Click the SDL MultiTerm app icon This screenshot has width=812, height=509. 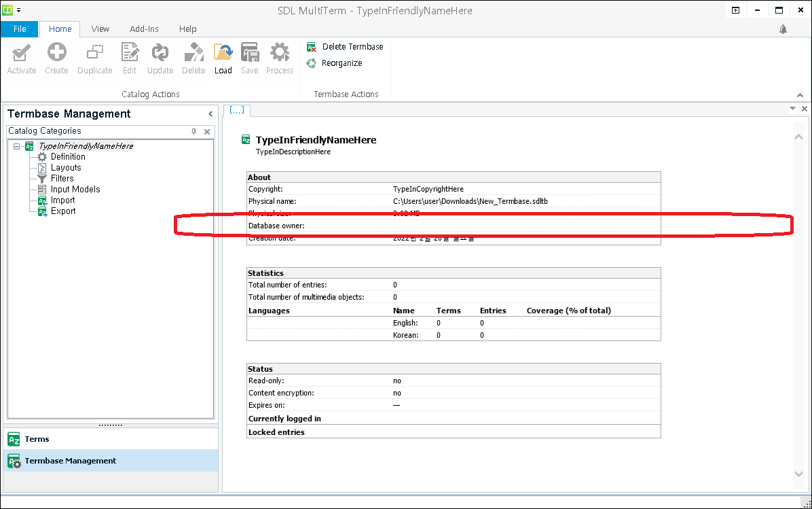pos(7,10)
